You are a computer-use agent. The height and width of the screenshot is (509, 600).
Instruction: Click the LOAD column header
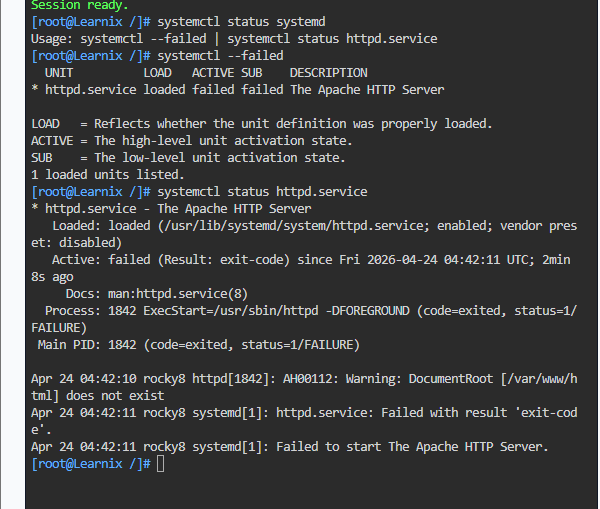[x=157, y=73]
